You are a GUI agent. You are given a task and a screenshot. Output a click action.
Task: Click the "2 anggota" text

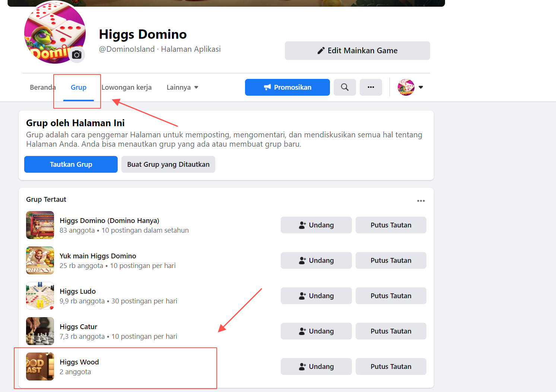click(x=75, y=372)
